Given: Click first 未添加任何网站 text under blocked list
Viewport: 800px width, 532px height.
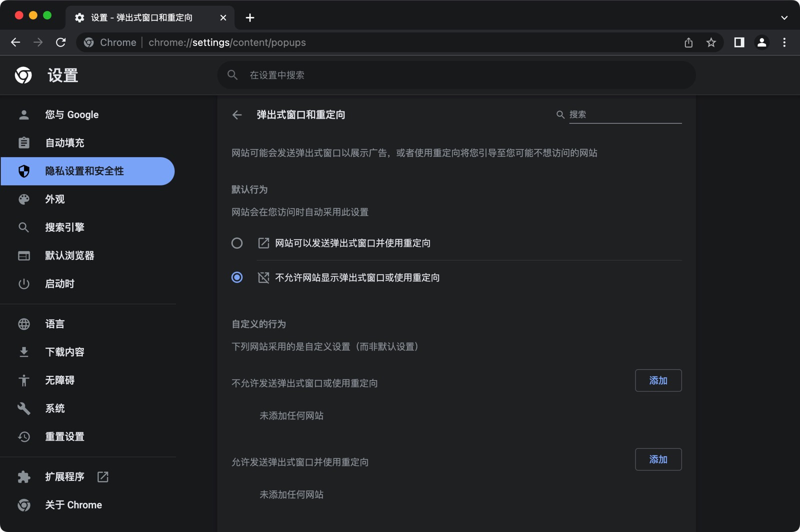Looking at the screenshot, I should click(x=291, y=415).
